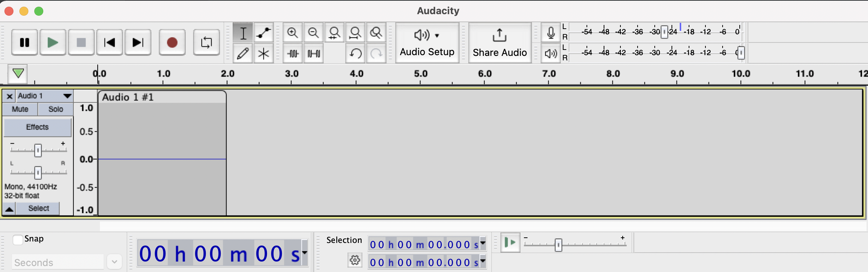Image resolution: width=868 pixels, height=272 pixels.
Task: Click the green timeline options triangle
Action: [18, 73]
